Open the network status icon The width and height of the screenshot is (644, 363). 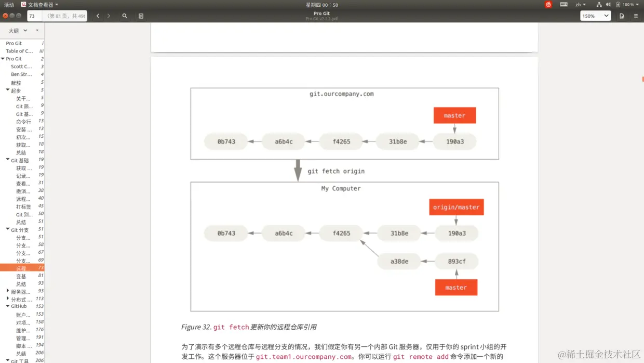(x=599, y=5)
